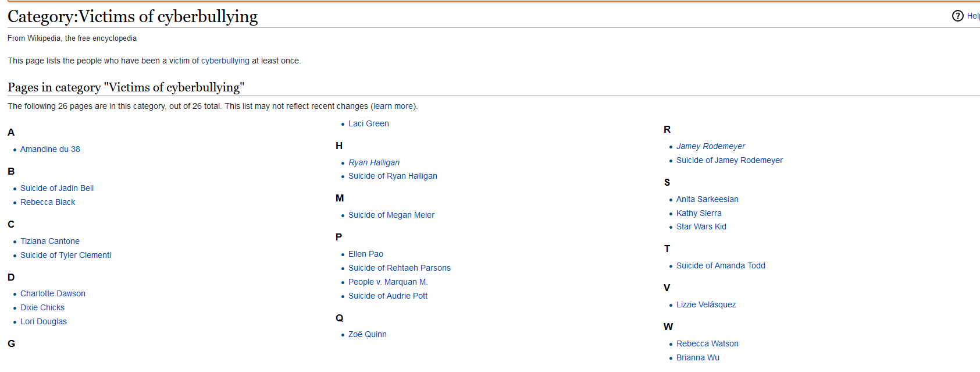Click the letter heading 'C'
The height and width of the screenshot is (372, 980).
(x=11, y=225)
